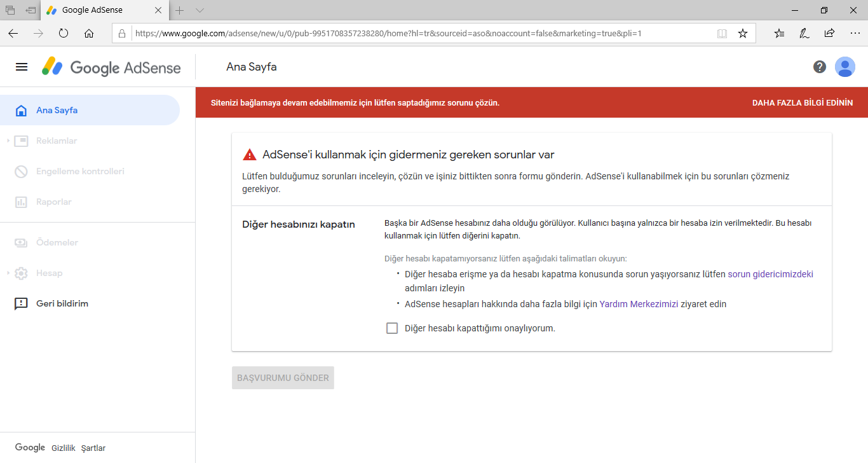Image resolution: width=868 pixels, height=463 pixels.
Task: Show the tabs you've set aside
Action: click(10, 10)
